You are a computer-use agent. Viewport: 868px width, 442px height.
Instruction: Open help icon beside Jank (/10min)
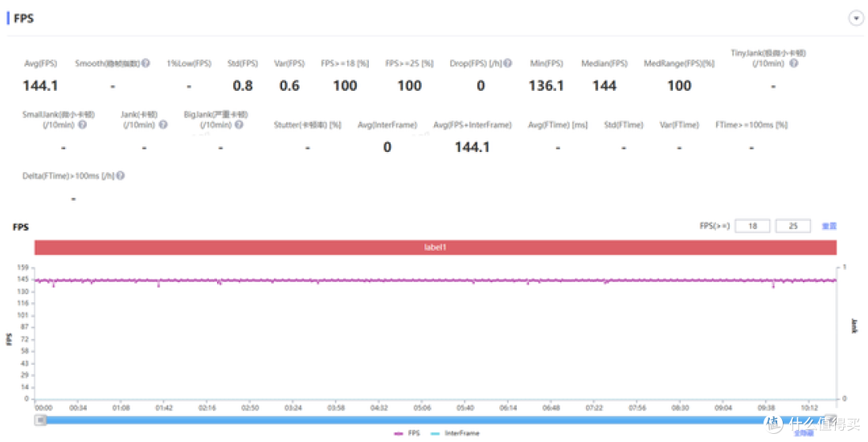163,125
